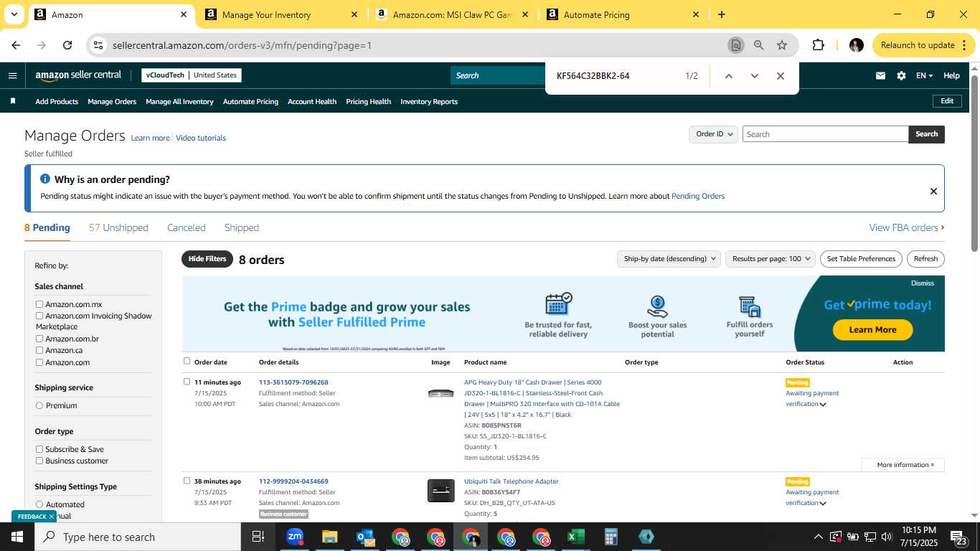Check the Business customer order type
The height and width of the screenshot is (551, 980).
(39, 461)
